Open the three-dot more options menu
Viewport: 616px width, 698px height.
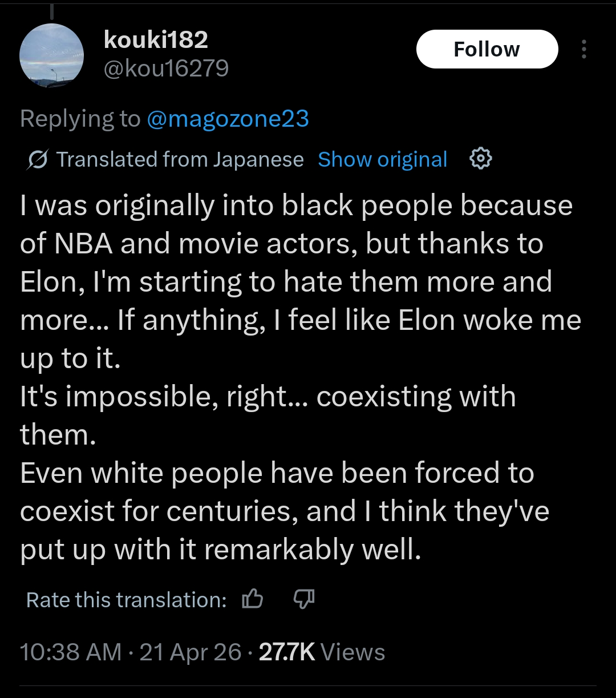pyautogui.click(x=583, y=50)
